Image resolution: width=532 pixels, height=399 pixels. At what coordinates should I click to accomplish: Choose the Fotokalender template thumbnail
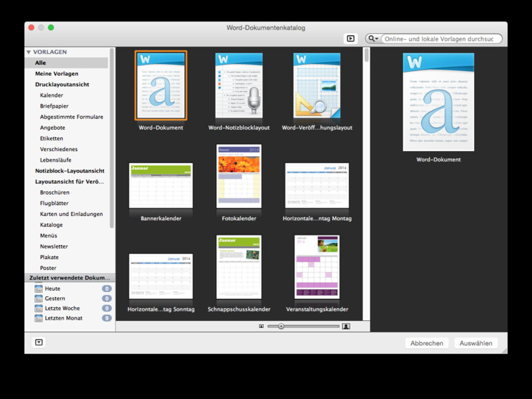[x=239, y=176]
